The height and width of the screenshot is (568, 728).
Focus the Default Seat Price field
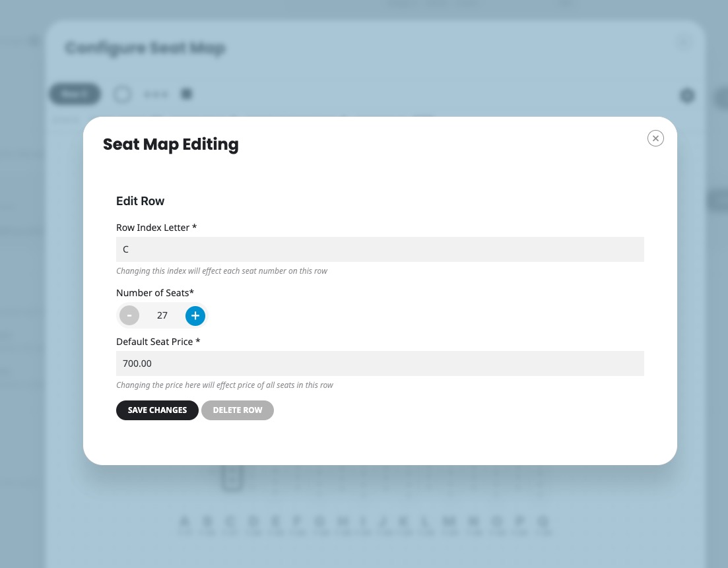pos(380,363)
